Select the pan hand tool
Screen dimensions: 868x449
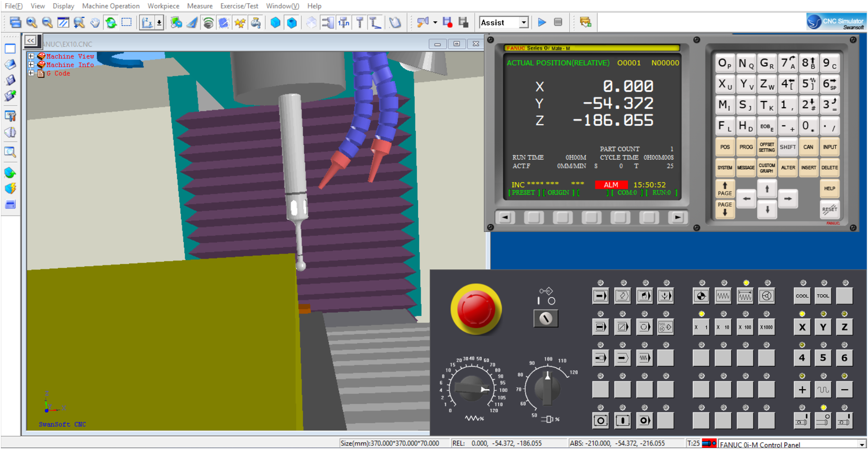[95, 22]
